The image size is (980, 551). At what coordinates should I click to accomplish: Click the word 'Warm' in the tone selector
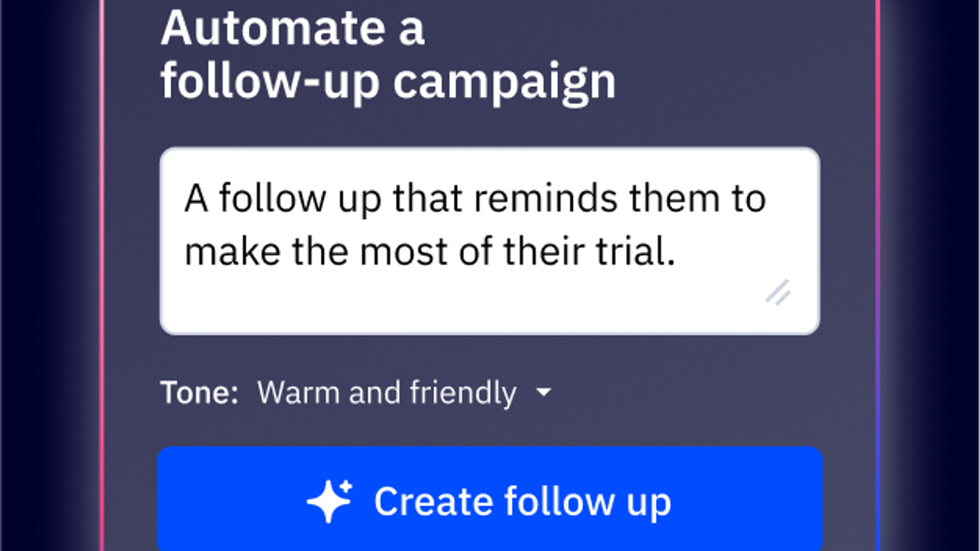(299, 392)
